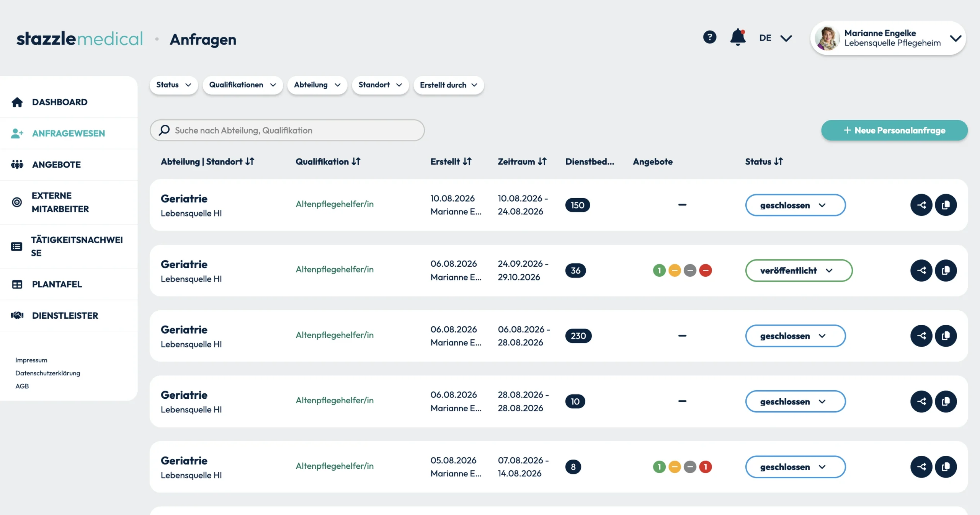
Task: Focus the Suche nach Abteilung search field
Action: 287,130
